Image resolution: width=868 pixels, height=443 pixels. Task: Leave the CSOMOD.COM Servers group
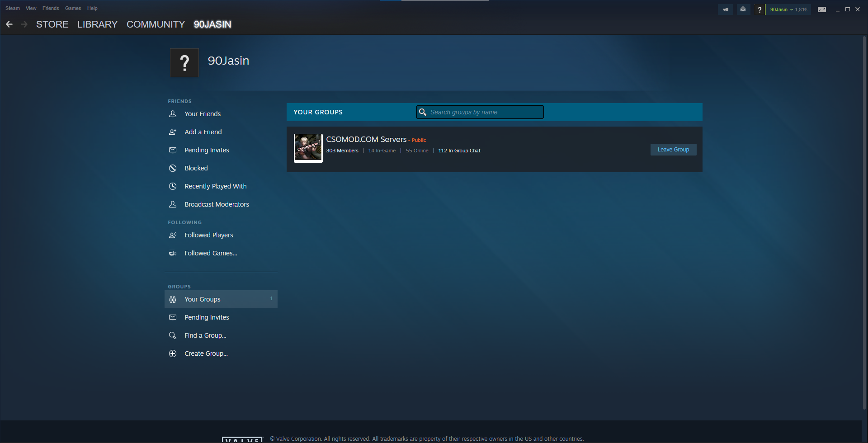coord(673,150)
